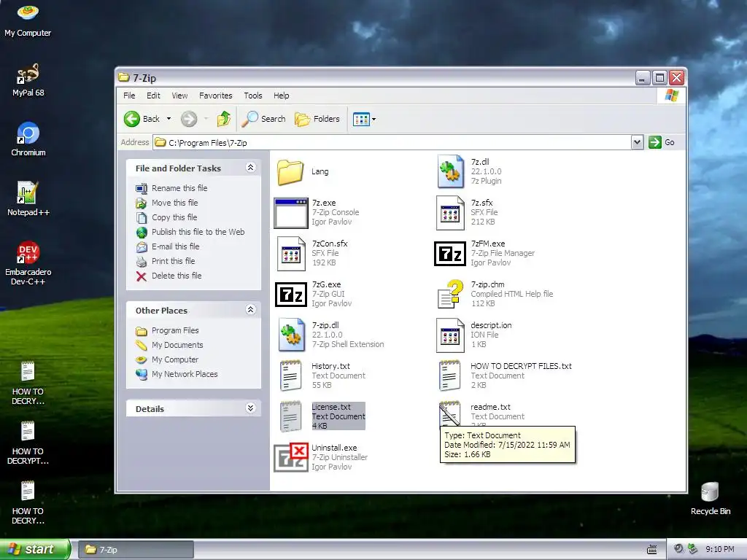
Task: Click the Back button
Action: pyautogui.click(x=142, y=119)
